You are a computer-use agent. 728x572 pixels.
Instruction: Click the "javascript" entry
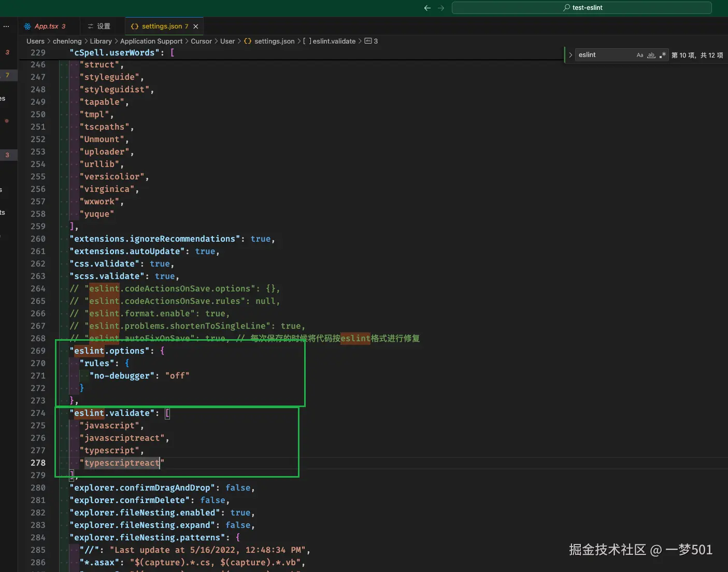[109, 426]
